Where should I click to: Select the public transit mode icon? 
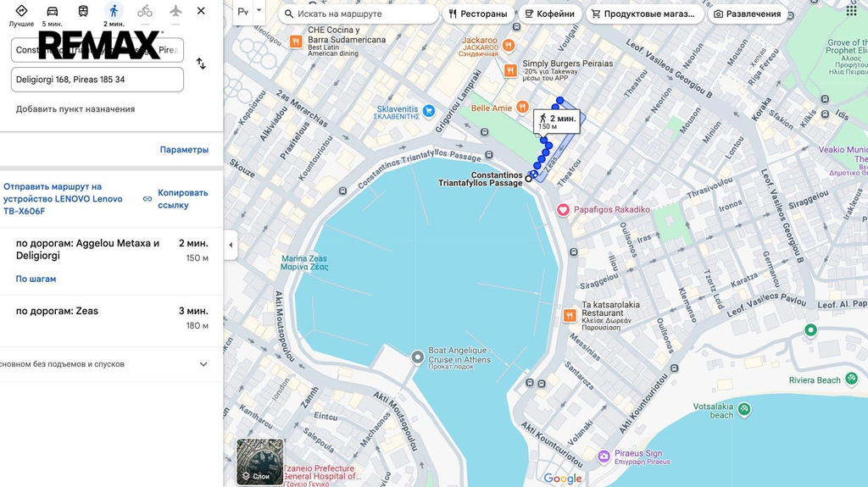[83, 12]
